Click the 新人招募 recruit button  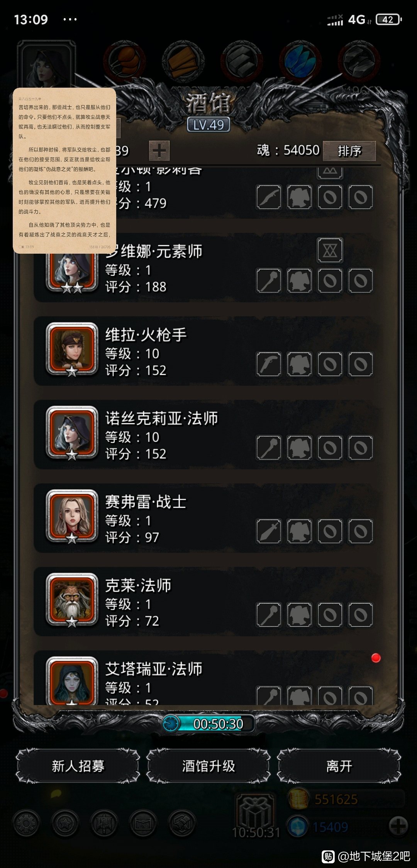click(x=78, y=766)
